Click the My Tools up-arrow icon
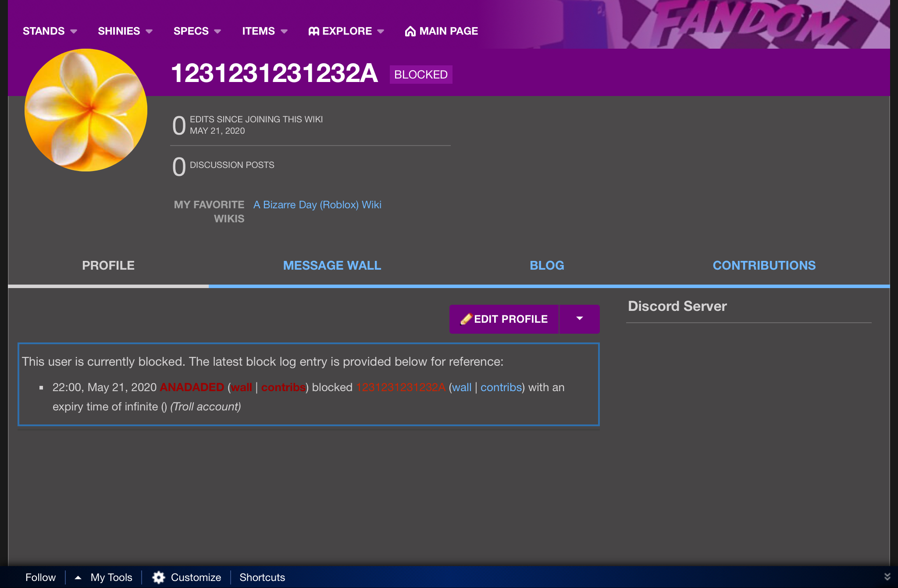The height and width of the screenshot is (588, 898). pyautogui.click(x=78, y=577)
